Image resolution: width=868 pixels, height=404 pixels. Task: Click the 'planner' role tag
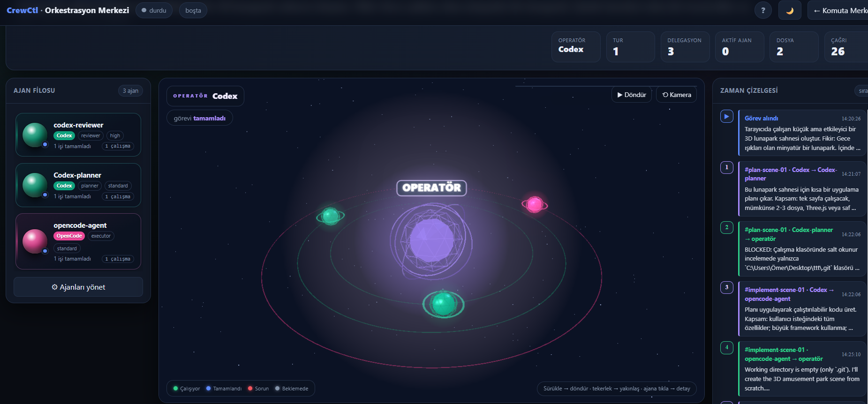90,186
